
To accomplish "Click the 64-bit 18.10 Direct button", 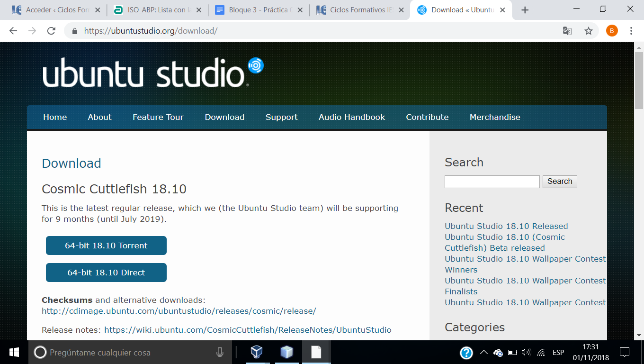I will click(x=106, y=273).
